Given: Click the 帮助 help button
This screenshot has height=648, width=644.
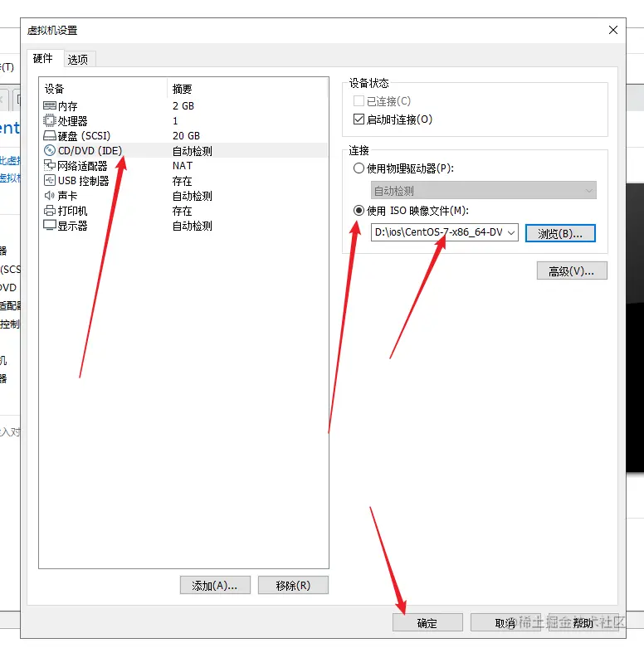Looking at the screenshot, I should tap(583, 622).
